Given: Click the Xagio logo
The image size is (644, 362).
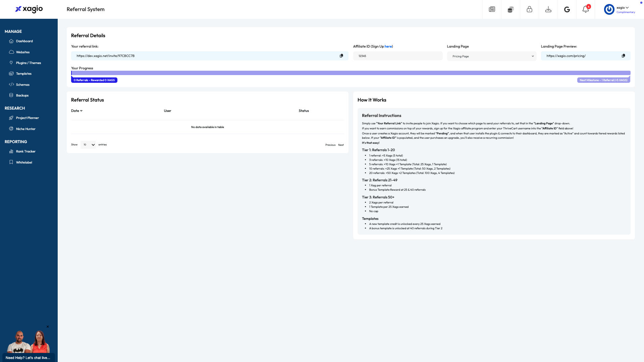Looking at the screenshot, I should 29,9.
